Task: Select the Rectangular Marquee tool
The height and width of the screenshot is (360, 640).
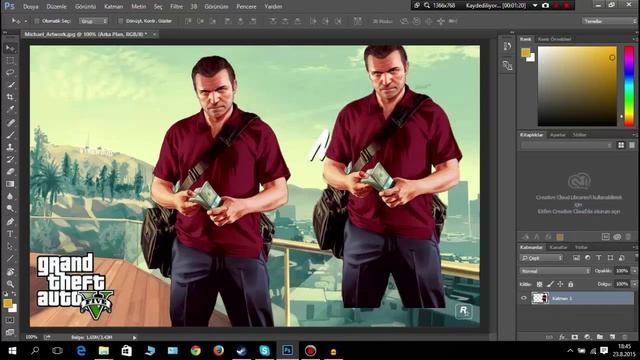Action: point(10,61)
